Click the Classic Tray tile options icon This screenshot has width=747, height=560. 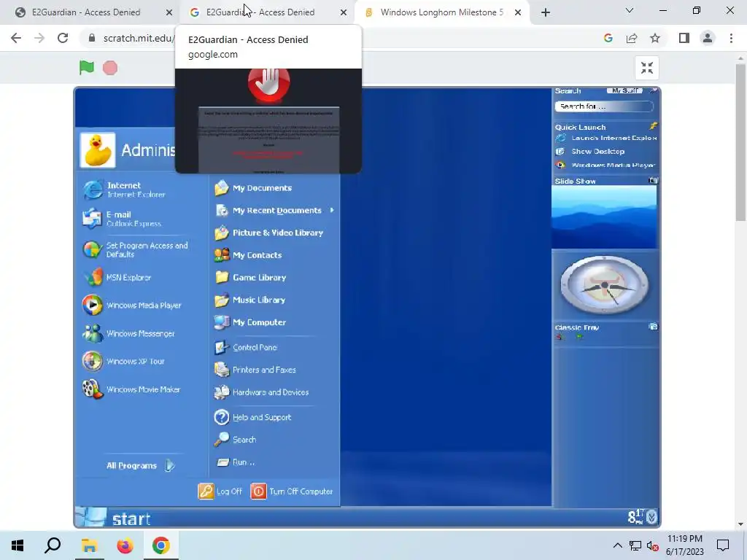(653, 327)
